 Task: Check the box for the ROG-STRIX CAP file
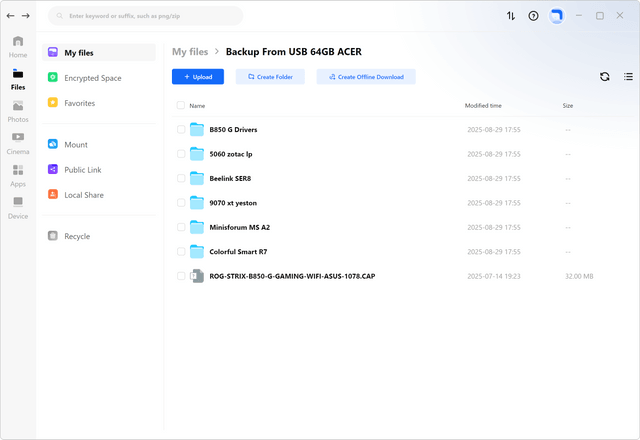point(181,276)
